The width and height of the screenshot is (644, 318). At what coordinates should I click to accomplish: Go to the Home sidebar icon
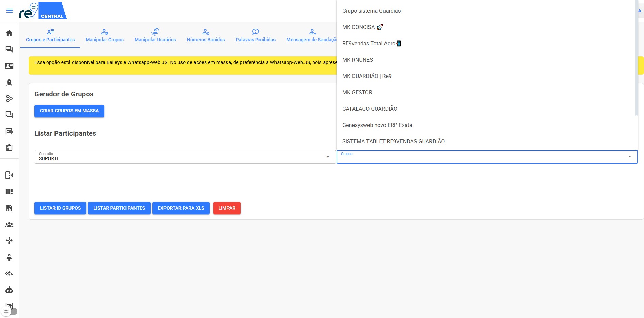click(9, 33)
